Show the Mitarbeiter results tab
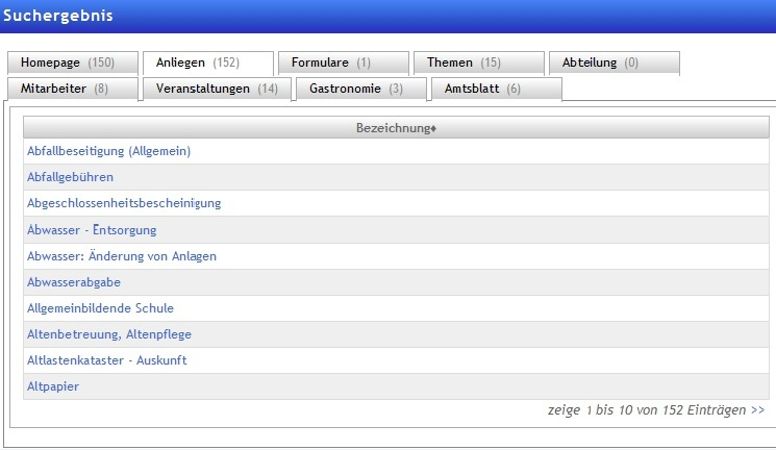 (x=65, y=89)
